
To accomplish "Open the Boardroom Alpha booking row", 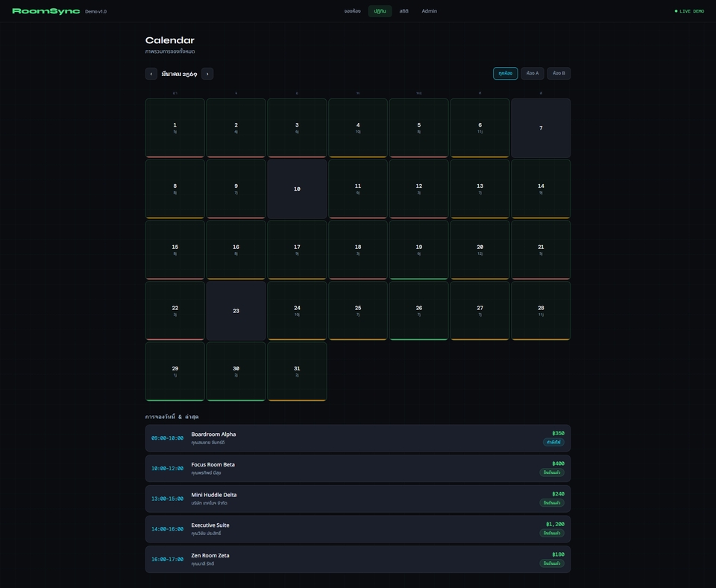I will [x=357, y=438].
